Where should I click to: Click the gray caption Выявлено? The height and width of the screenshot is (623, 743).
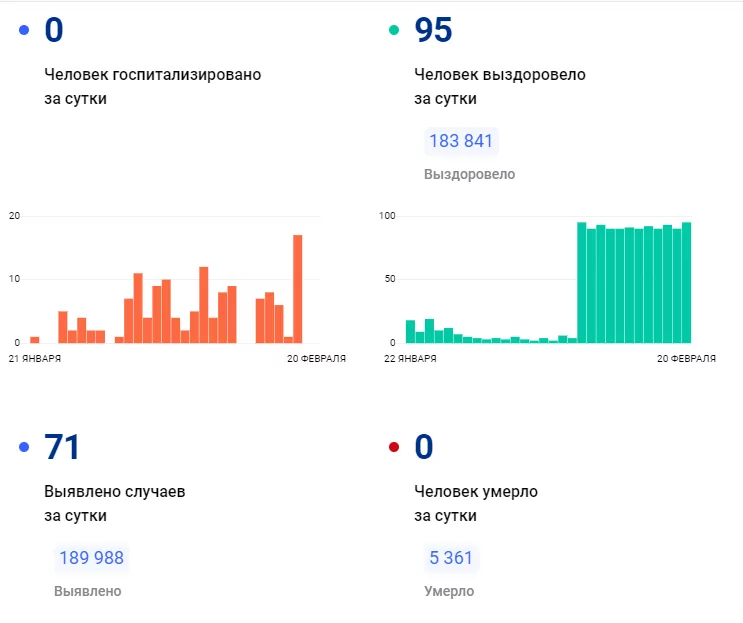tap(88, 591)
